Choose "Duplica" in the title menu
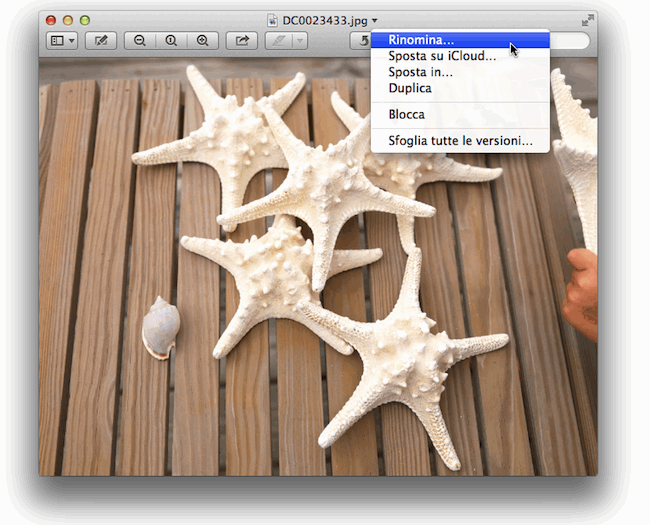Viewport: 650px width, 525px height. coord(410,88)
